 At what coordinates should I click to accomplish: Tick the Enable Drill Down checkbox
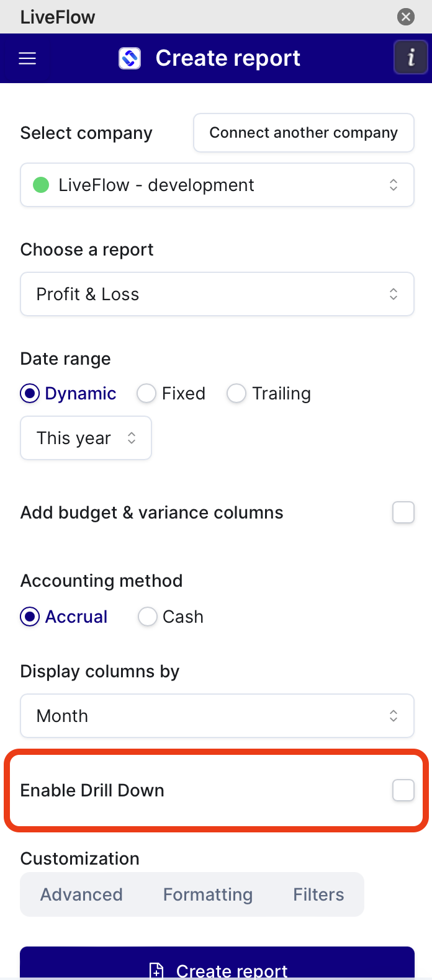pos(403,790)
